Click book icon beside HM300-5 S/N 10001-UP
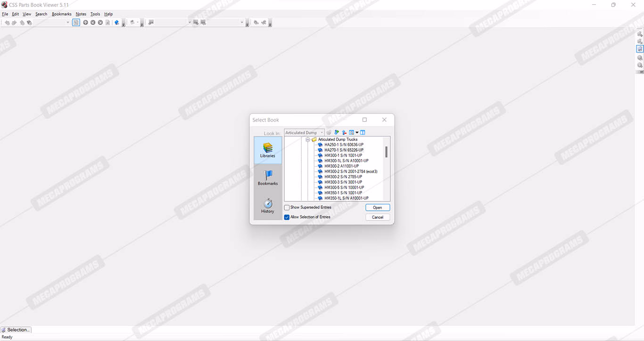This screenshot has height=341, width=644. pyautogui.click(x=320, y=188)
